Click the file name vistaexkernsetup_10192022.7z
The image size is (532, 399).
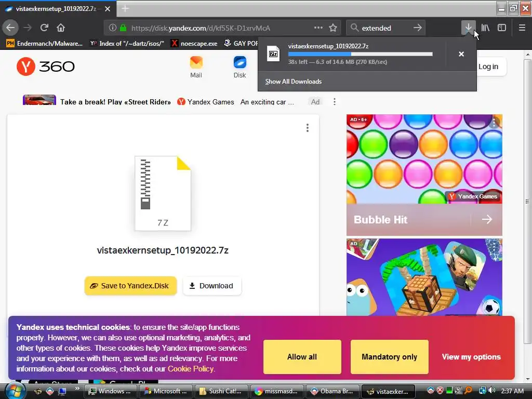click(163, 250)
